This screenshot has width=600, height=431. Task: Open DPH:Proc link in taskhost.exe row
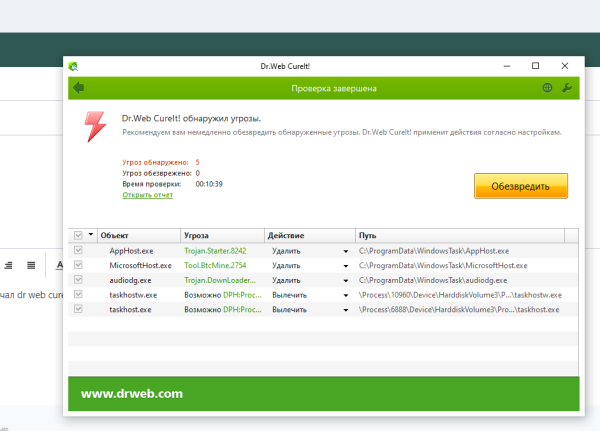click(242, 310)
